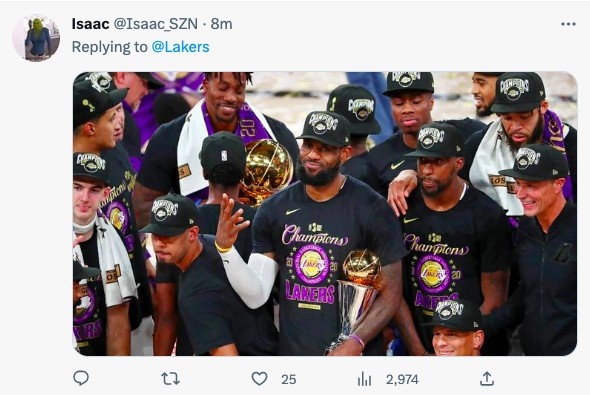Like the tweet with heart icon
Image resolution: width=590 pixels, height=395 pixels.
pyautogui.click(x=259, y=379)
